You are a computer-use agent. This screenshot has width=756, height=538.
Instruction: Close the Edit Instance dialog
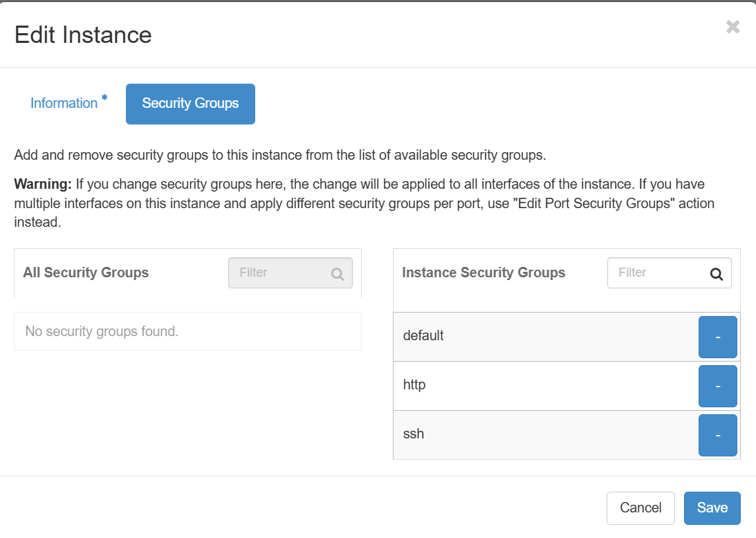point(732,27)
